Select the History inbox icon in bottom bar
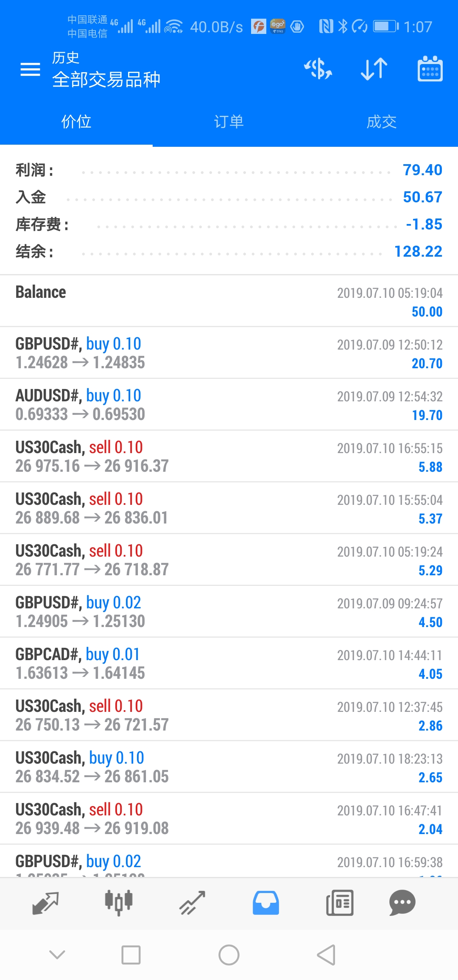Screen dimensions: 458x980 click(x=266, y=903)
